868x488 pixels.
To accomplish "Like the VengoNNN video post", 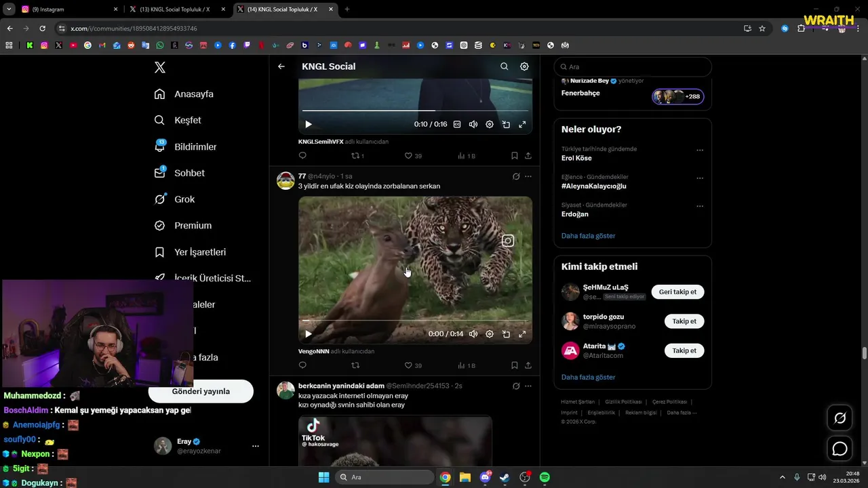I will (413, 365).
